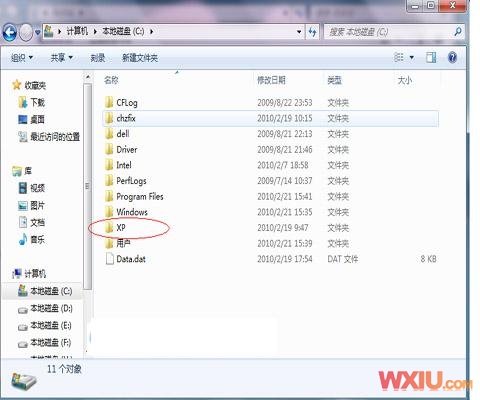Click the search magnifier icon
This screenshot has width=480, height=400.
pyautogui.click(x=458, y=32)
